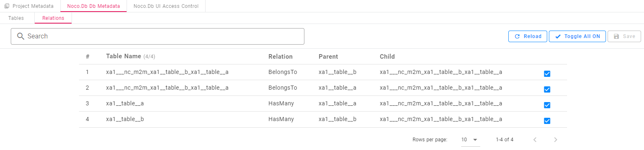Image resolution: width=644 pixels, height=150 pixels.
Task: Select the Relations sub-tab
Action: click(53, 18)
